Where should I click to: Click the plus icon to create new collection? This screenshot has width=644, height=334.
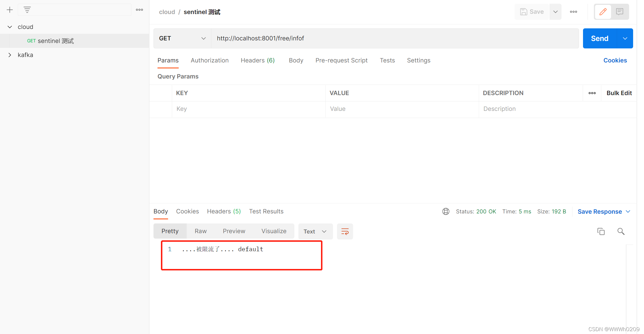pyautogui.click(x=10, y=10)
